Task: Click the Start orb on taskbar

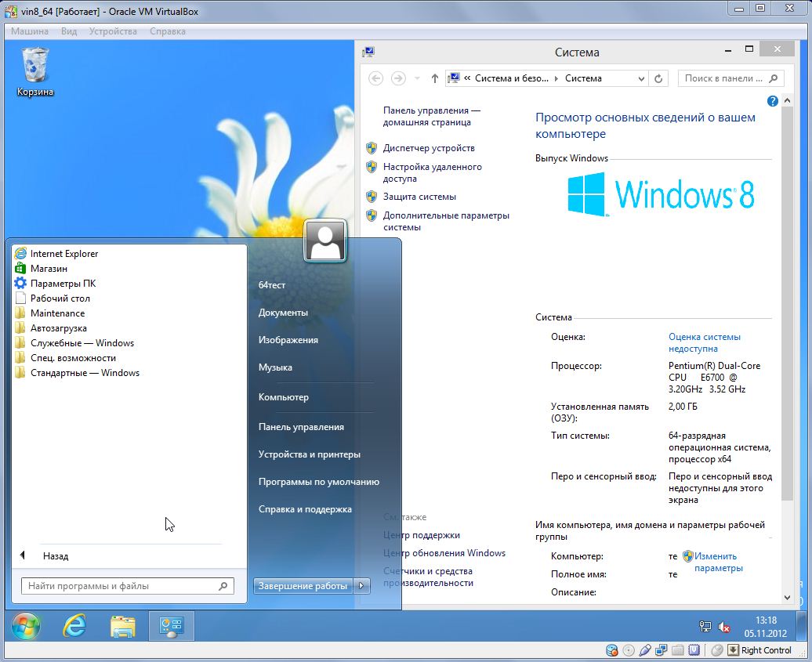Action: click(26, 626)
